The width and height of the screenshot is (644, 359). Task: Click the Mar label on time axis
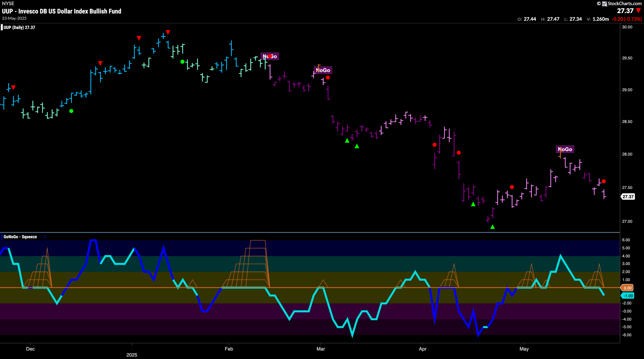click(x=321, y=349)
